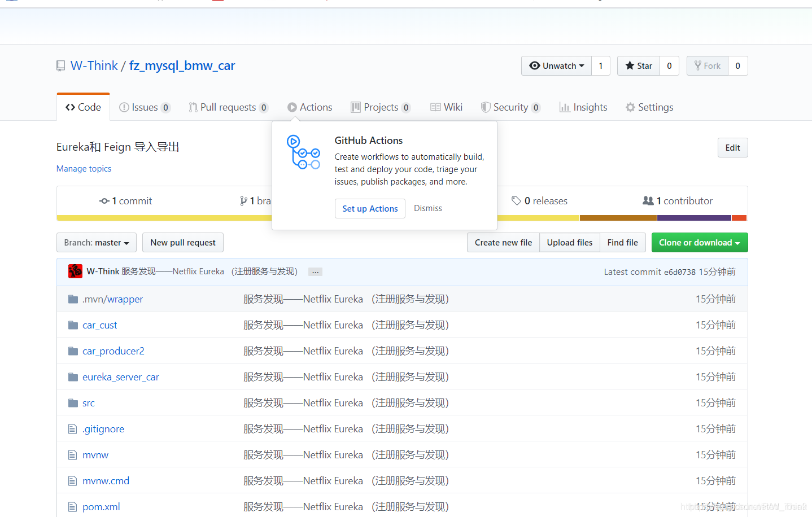Switch to the Issues tab

point(145,107)
